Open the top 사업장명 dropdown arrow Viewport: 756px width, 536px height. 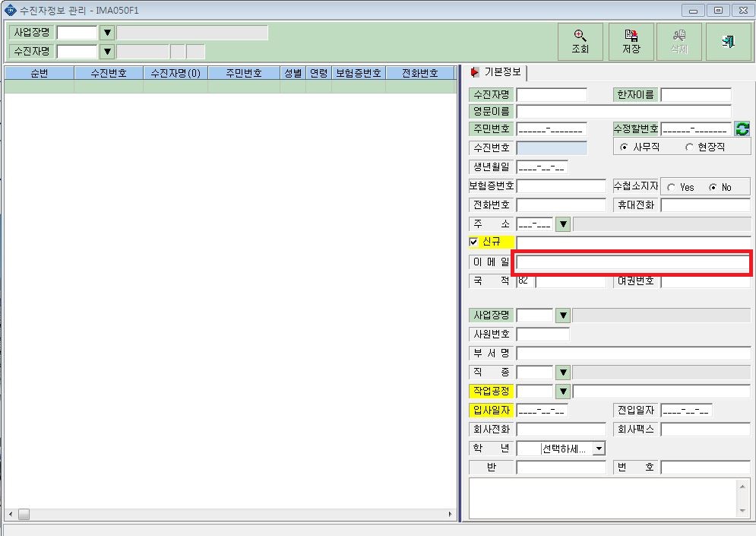click(108, 33)
